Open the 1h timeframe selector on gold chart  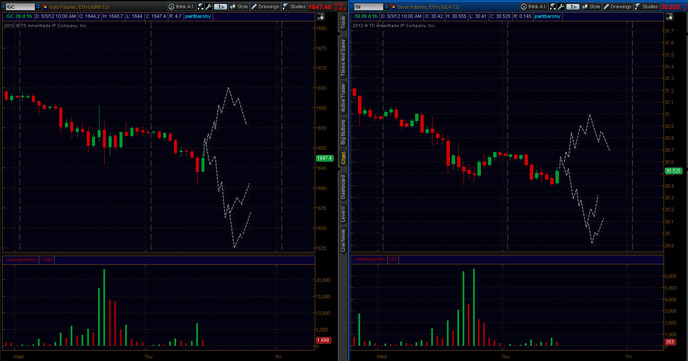[220, 7]
